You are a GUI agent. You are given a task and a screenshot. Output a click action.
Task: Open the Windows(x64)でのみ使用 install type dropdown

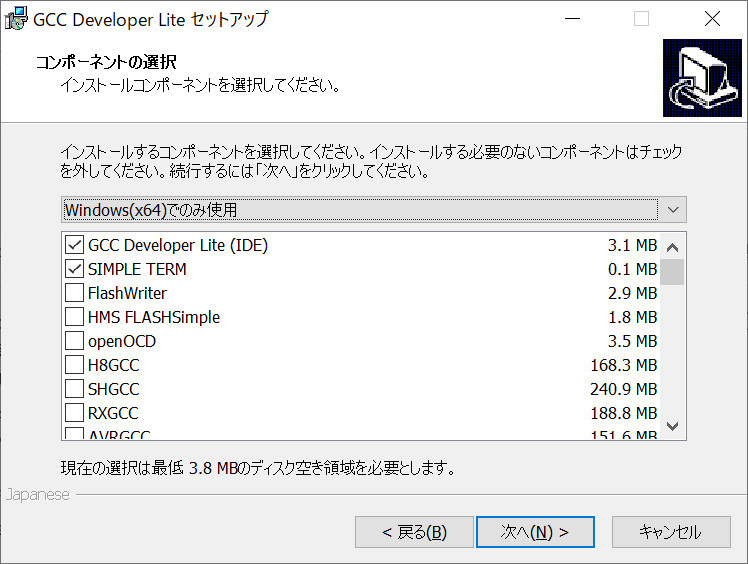pos(374,209)
